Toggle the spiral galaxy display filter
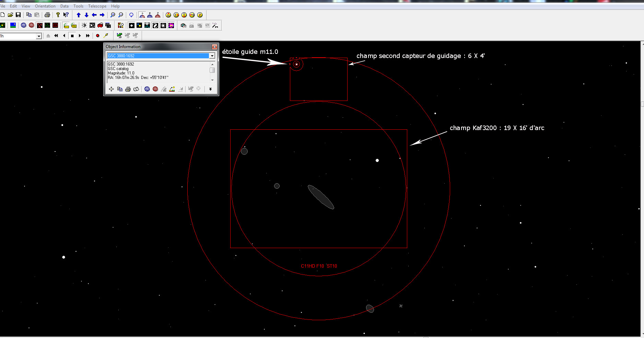644x338 pixels. coord(155,25)
